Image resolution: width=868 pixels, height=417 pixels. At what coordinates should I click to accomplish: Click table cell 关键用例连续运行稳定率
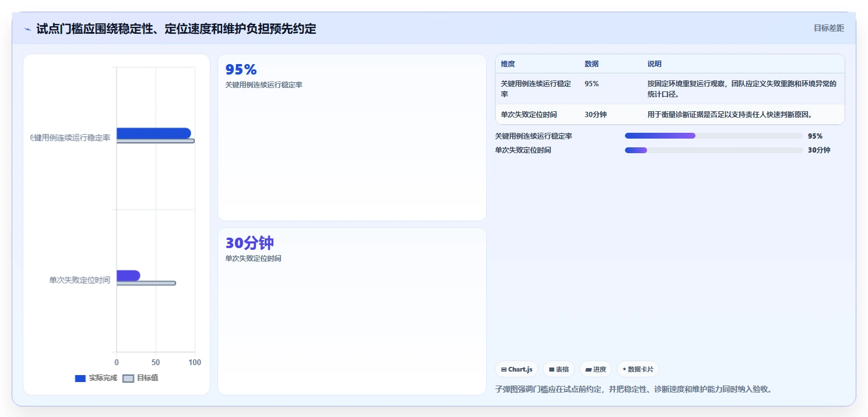click(x=536, y=89)
